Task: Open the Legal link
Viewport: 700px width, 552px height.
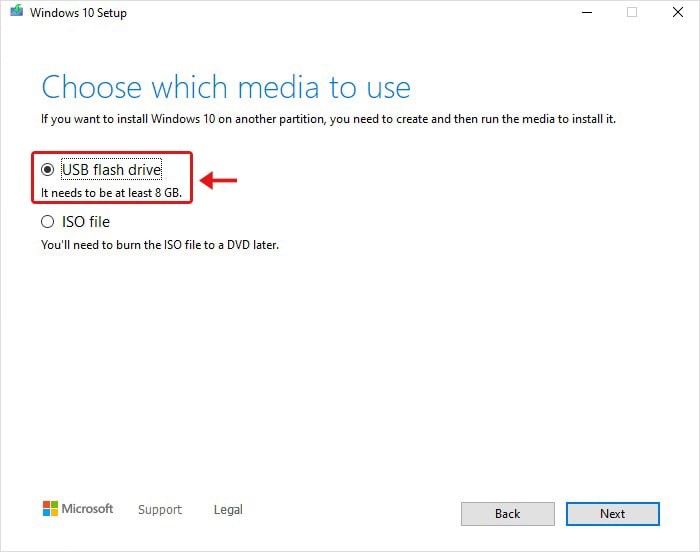Action: click(228, 509)
